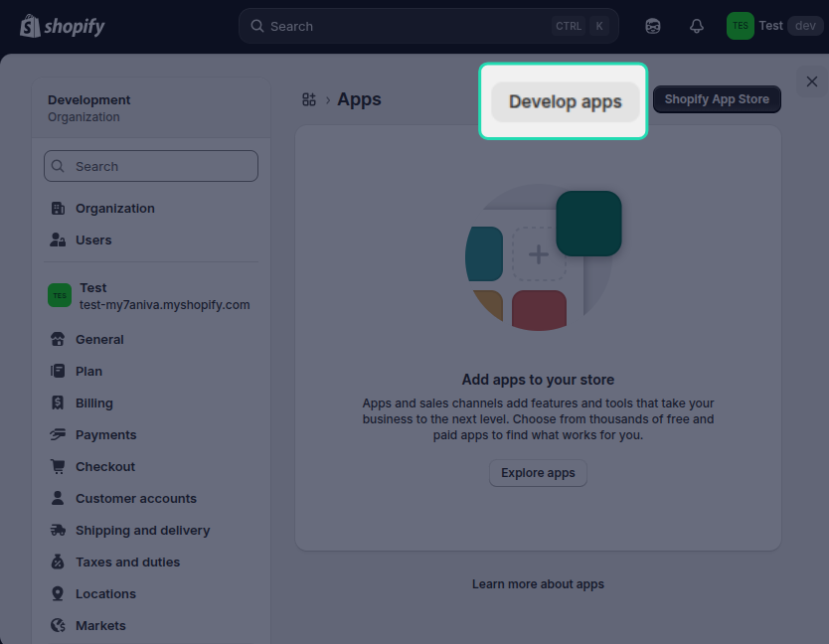Viewport: 829px width, 644px height.
Task: Click the green TES avatar in header
Action: click(x=741, y=26)
